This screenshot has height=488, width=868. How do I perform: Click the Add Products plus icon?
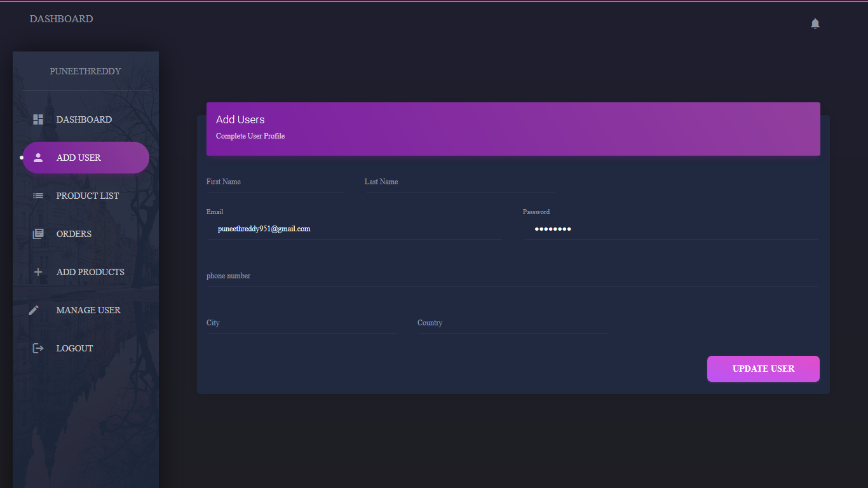(x=38, y=272)
